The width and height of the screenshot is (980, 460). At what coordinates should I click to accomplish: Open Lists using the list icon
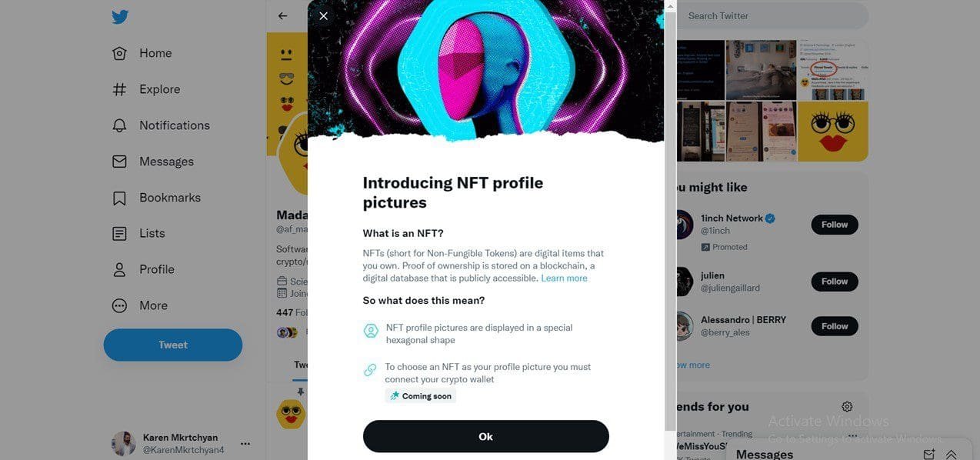pos(119,233)
